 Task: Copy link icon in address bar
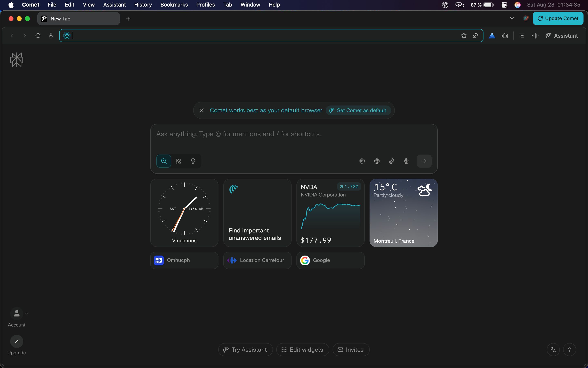click(475, 36)
